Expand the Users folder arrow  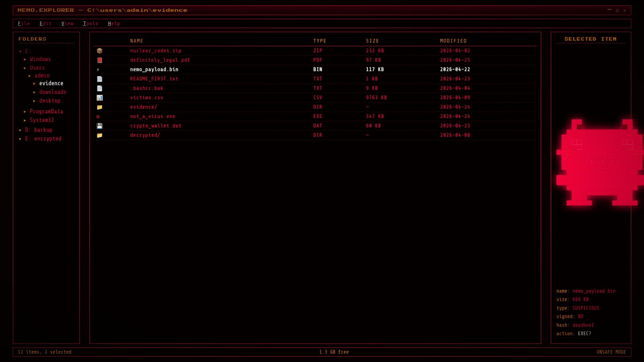tap(25, 68)
